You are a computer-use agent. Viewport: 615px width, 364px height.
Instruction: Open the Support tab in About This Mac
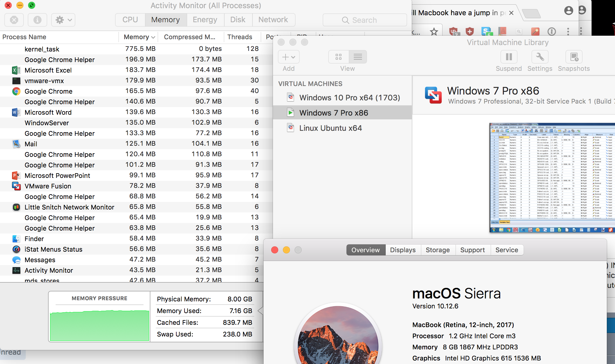(472, 250)
